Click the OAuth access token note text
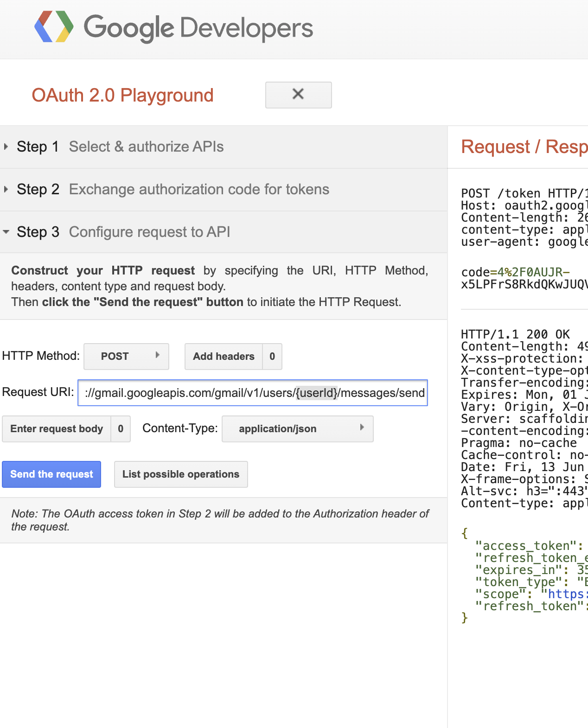 220,520
